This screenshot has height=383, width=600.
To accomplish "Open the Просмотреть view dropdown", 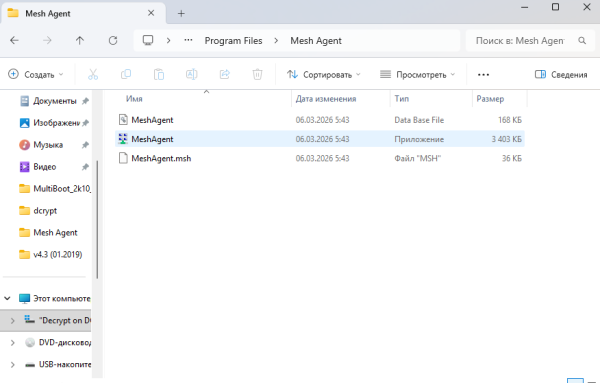I will click(417, 74).
